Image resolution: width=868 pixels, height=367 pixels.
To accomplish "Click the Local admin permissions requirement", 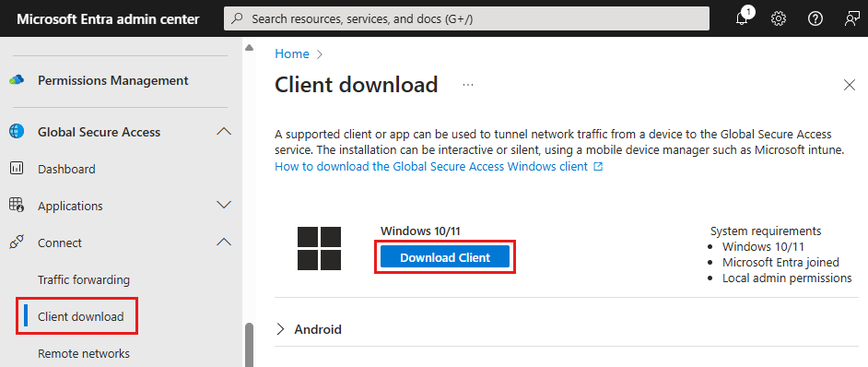I will pos(787,278).
